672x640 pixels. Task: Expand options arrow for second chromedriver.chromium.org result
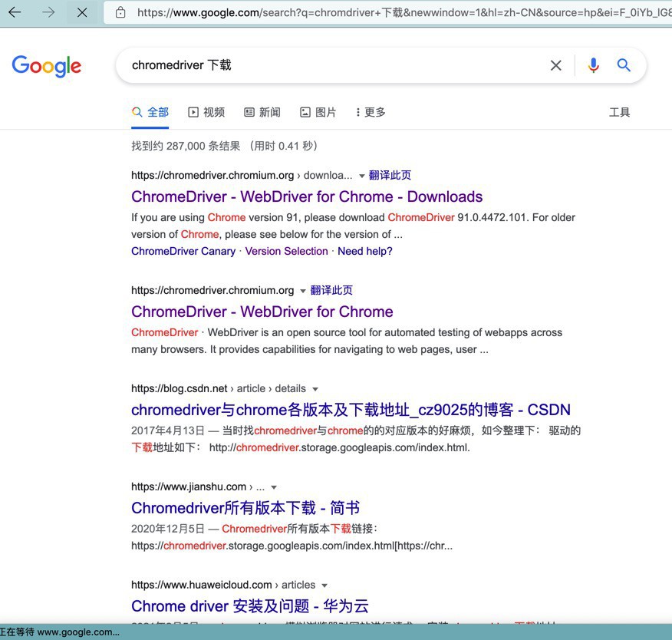coord(303,291)
